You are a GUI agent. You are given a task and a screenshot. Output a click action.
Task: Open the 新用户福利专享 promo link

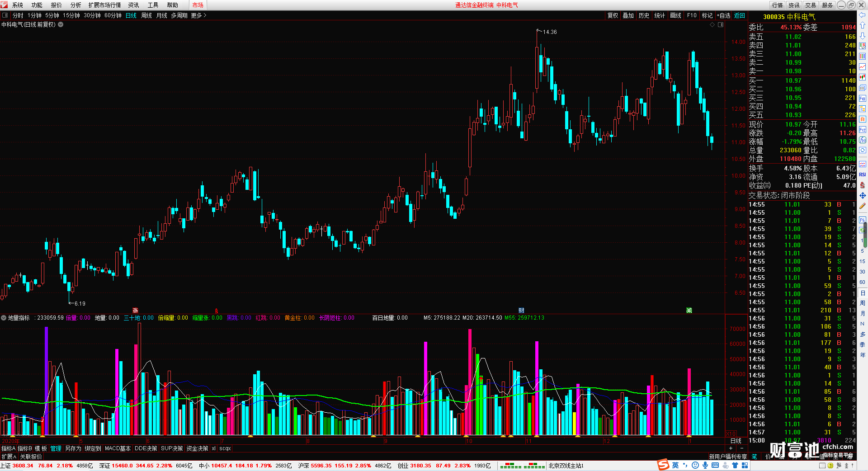tap(728, 457)
